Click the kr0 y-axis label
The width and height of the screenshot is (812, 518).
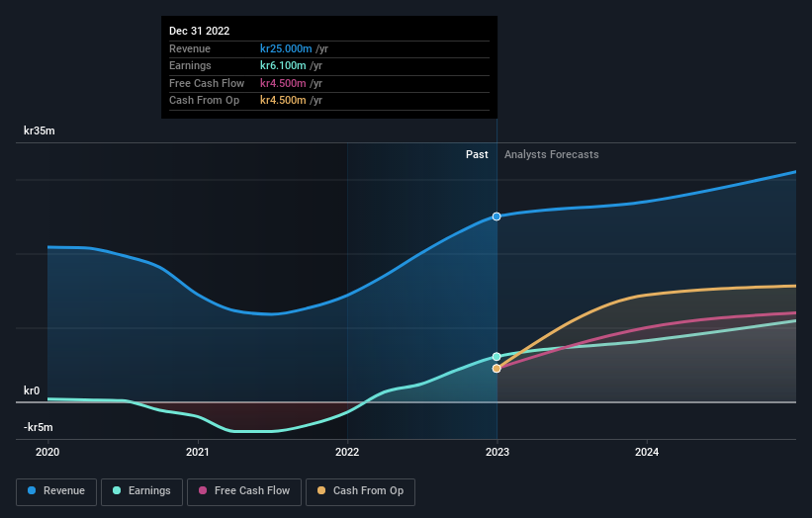coord(32,390)
